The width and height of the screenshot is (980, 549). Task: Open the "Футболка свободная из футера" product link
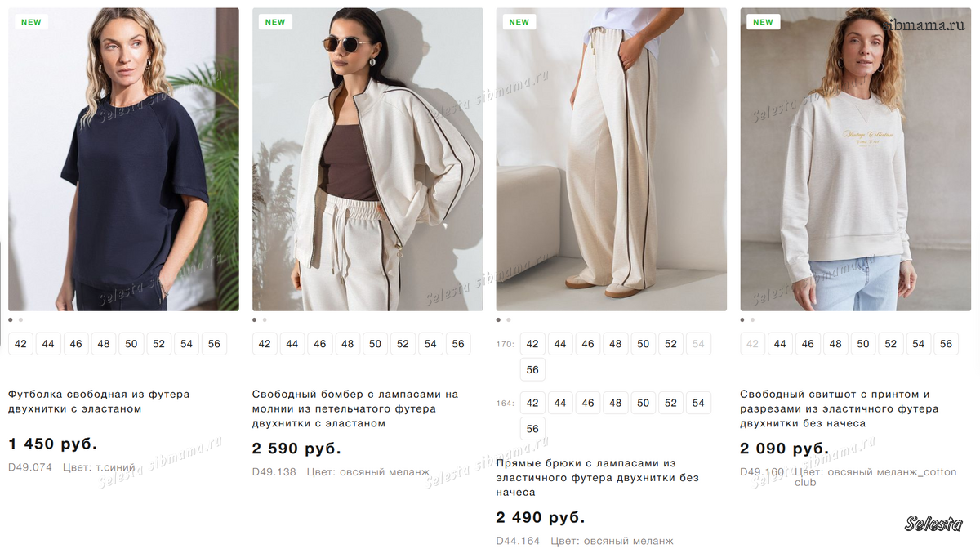coord(99,401)
